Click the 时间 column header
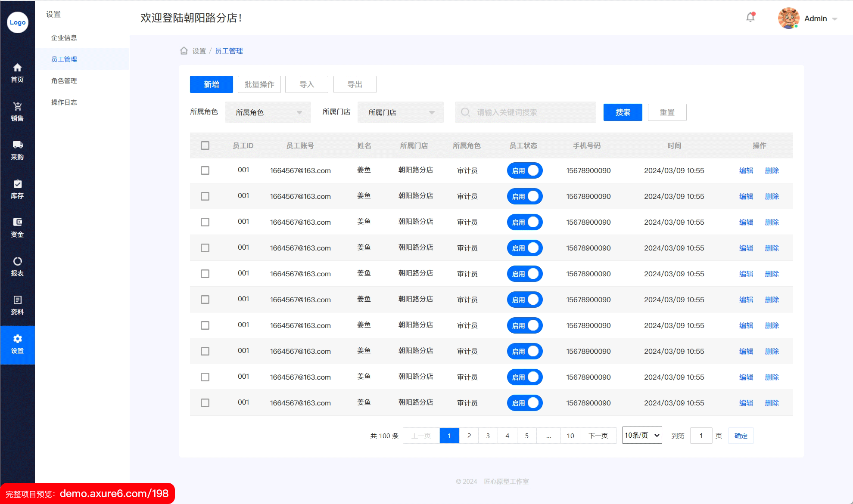The width and height of the screenshot is (853, 504). pyautogui.click(x=674, y=145)
